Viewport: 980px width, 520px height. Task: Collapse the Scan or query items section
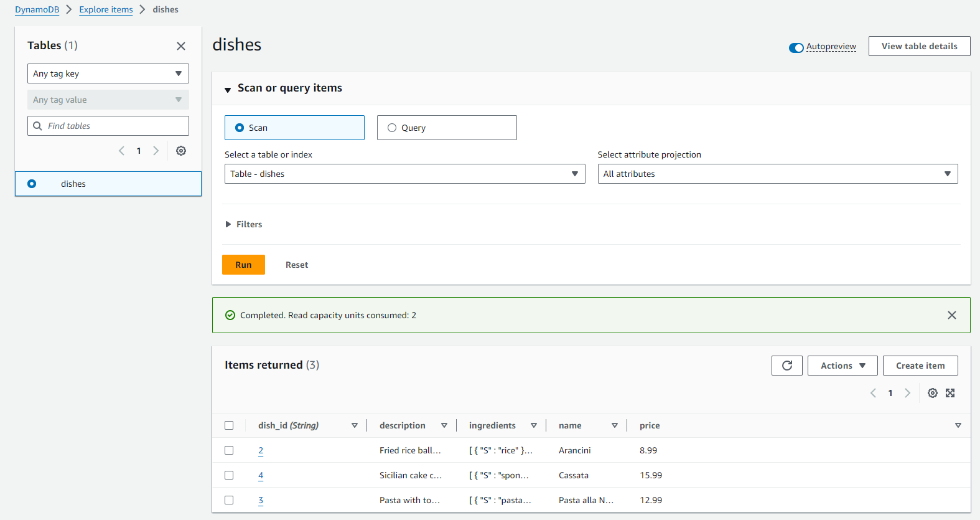[x=228, y=90]
